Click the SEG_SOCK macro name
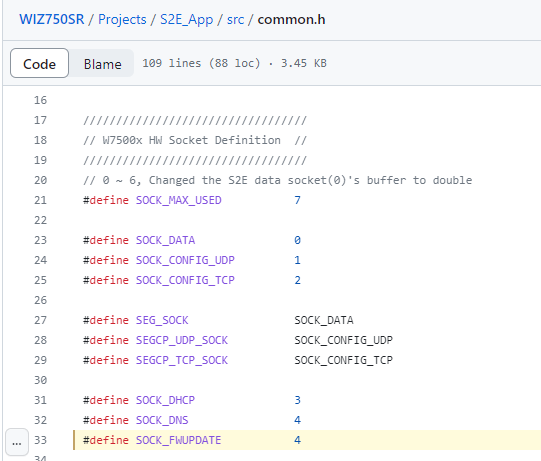This screenshot has height=461, width=541. tap(162, 321)
